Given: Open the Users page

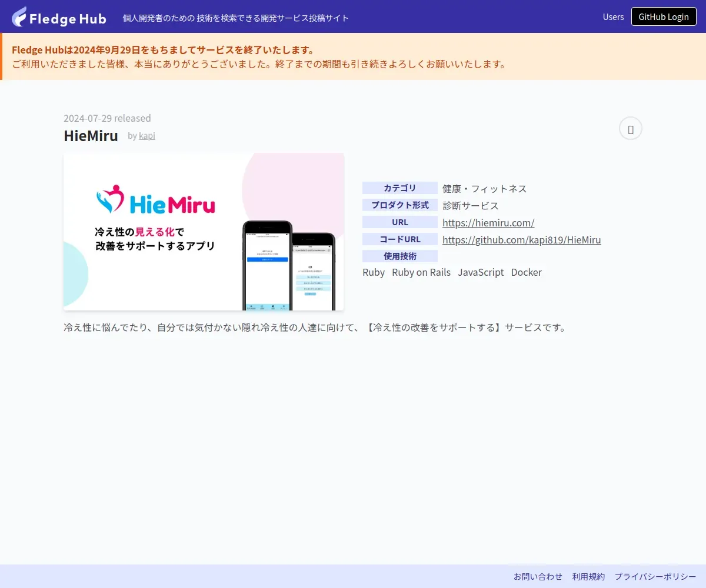Looking at the screenshot, I should pyautogui.click(x=613, y=16).
